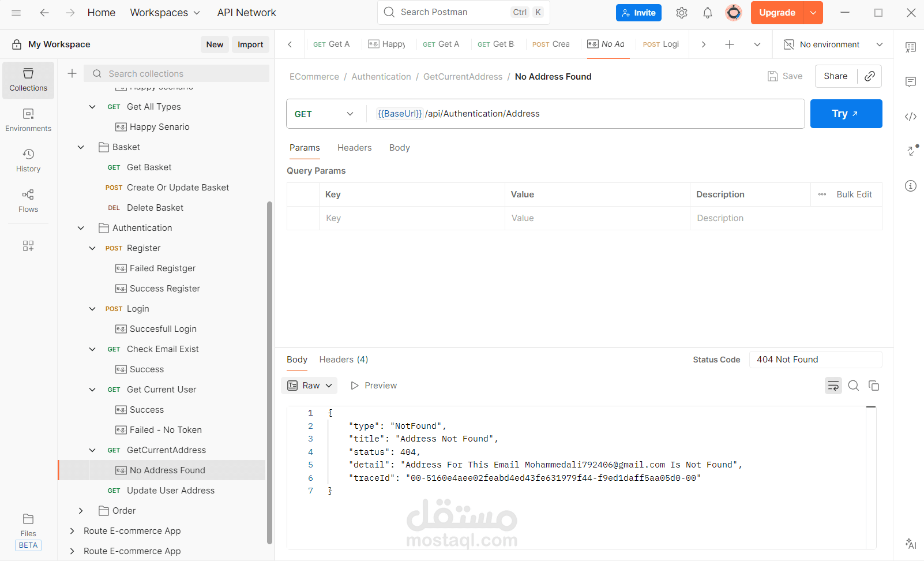This screenshot has height=561, width=924.
Task: Click the query param Key field
Action: coord(412,218)
